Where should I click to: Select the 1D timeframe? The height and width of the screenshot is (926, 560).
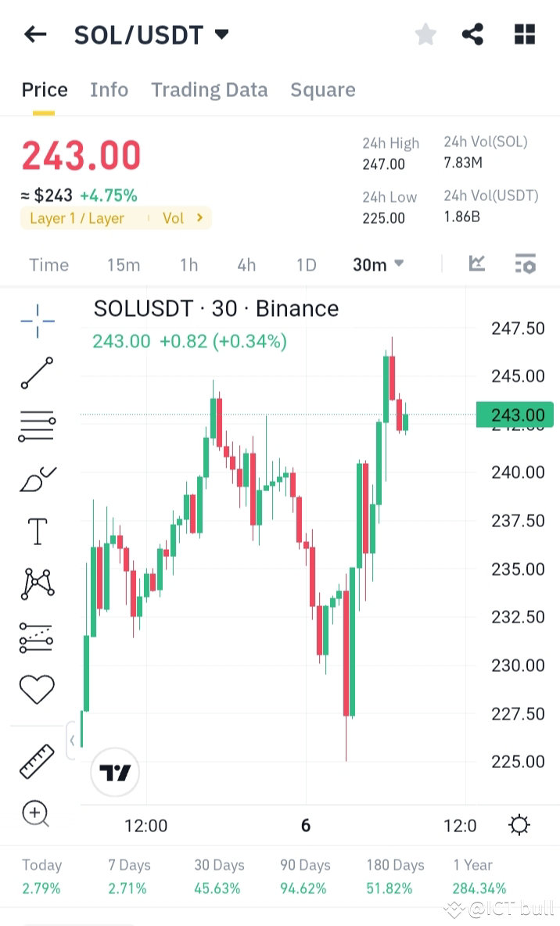pos(306,264)
